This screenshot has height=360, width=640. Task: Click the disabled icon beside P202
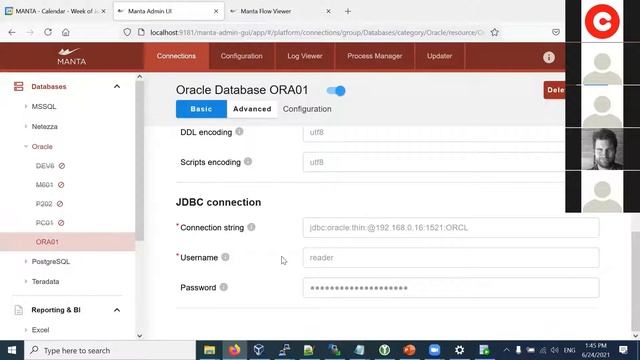click(x=60, y=204)
